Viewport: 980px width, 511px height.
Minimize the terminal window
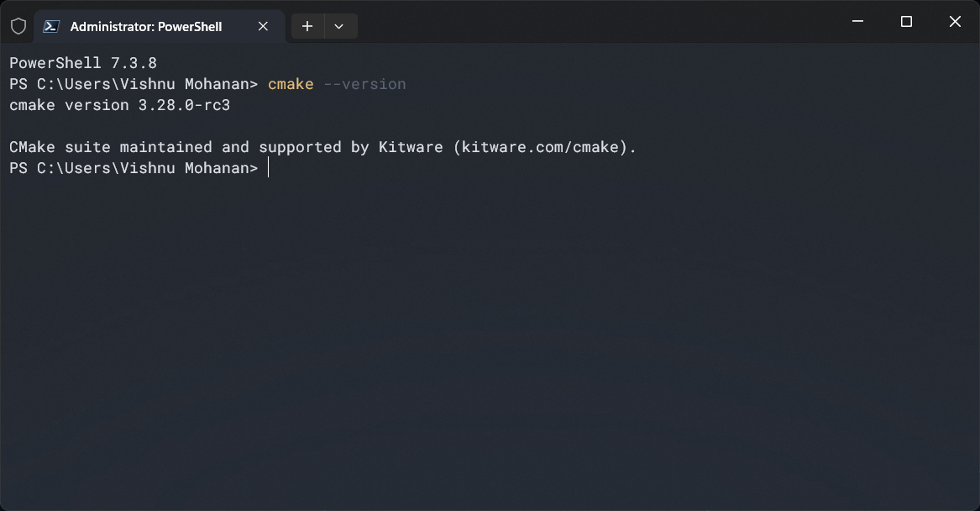point(857,21)
